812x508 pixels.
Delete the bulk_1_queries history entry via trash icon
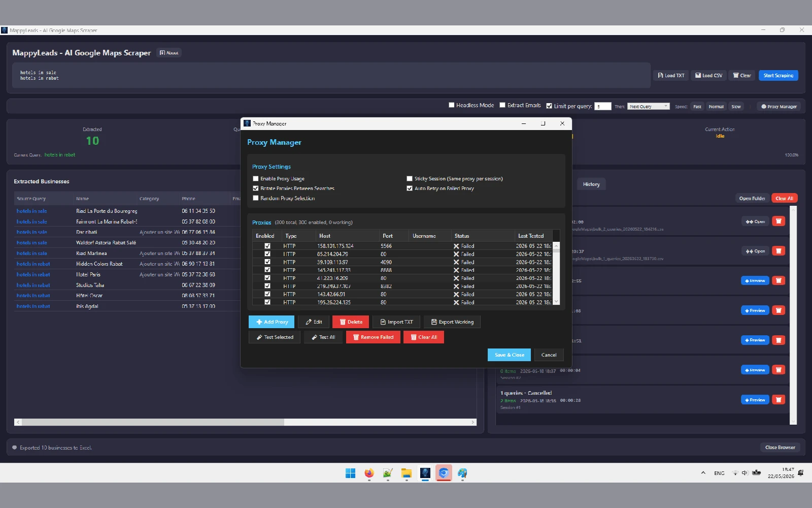[x=779, y=251]
